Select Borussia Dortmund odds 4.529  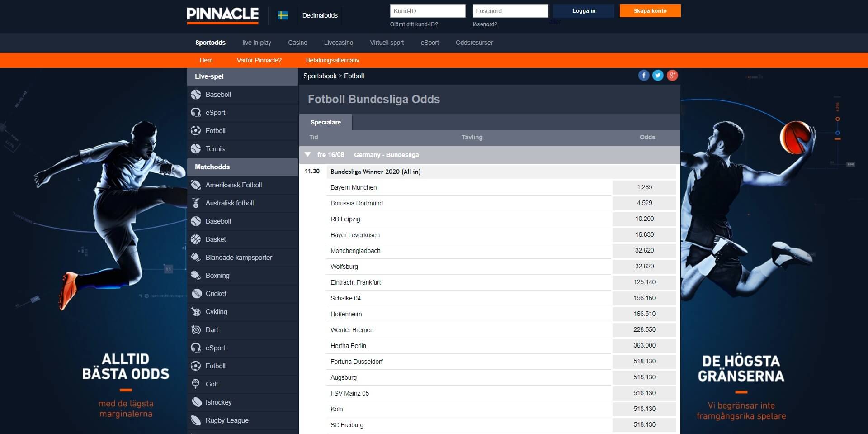(x=644, y=203)
